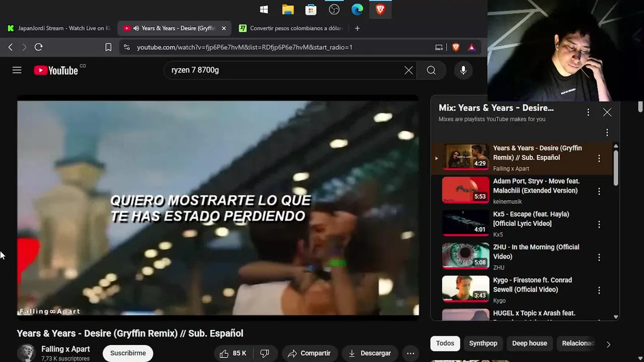The height and width of the screenshot is (362, 644).
Task: Open Mix playlist header options menu
Action: (x=588, y=113)
